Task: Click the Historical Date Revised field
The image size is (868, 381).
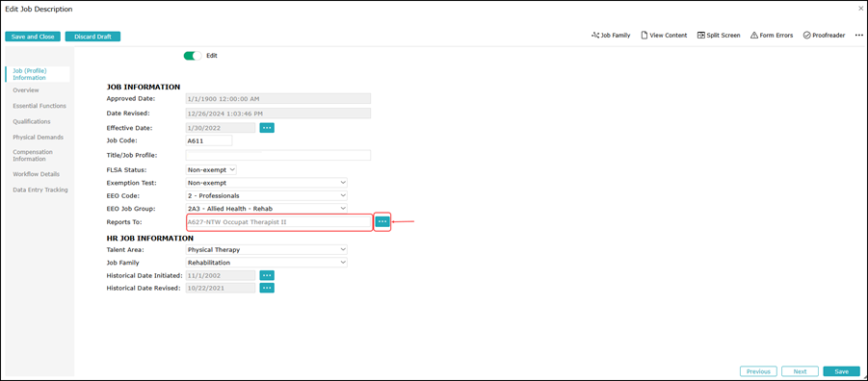Action: click(221, 288)
